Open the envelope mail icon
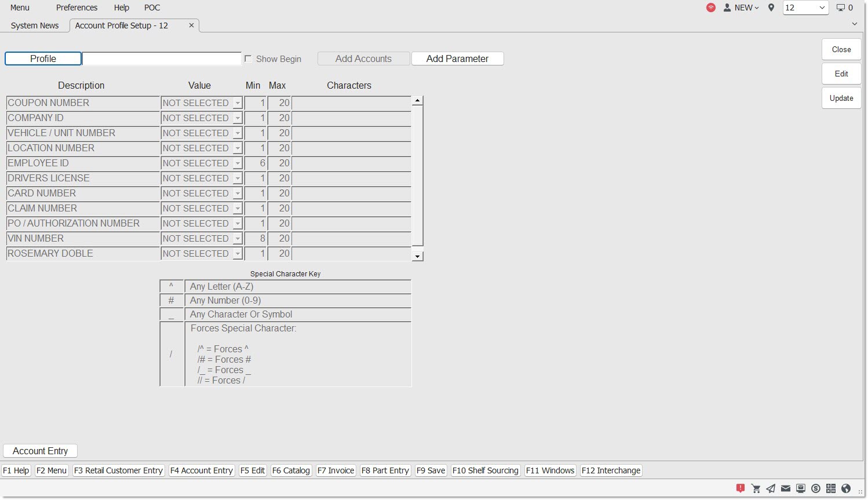Image resolution: width=868 pixels, height=500 pixels. click(x=786, y=488)
